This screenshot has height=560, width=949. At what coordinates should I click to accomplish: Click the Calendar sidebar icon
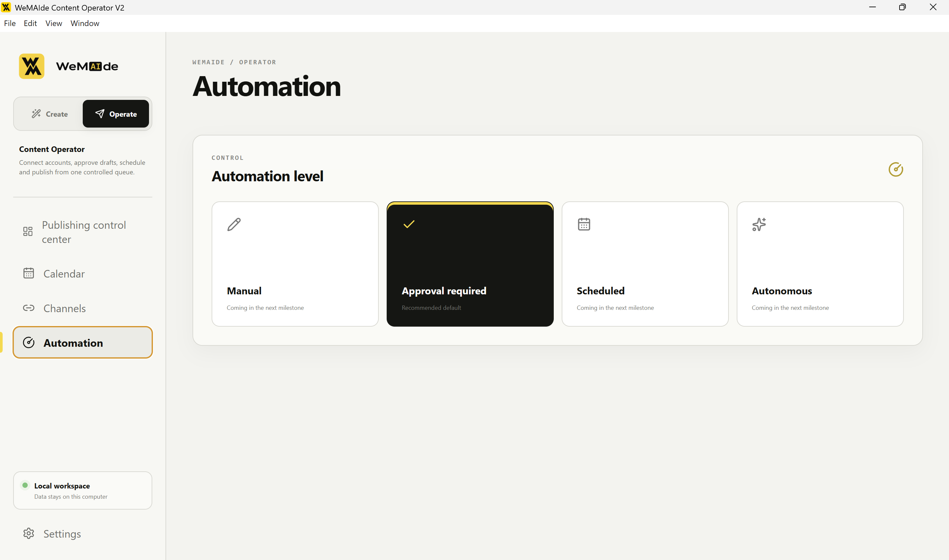coord(29,273)
